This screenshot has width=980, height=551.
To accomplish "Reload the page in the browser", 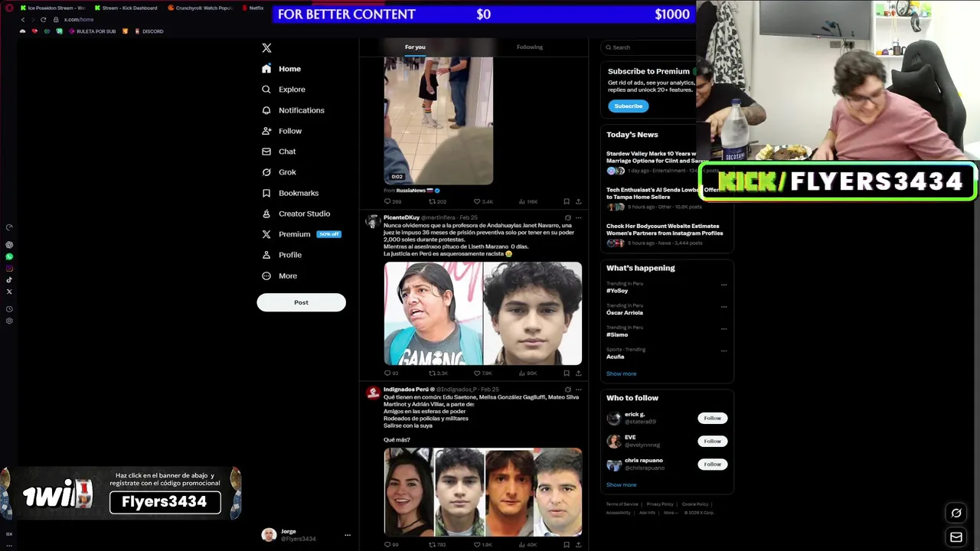I will [x=43, y=19].
